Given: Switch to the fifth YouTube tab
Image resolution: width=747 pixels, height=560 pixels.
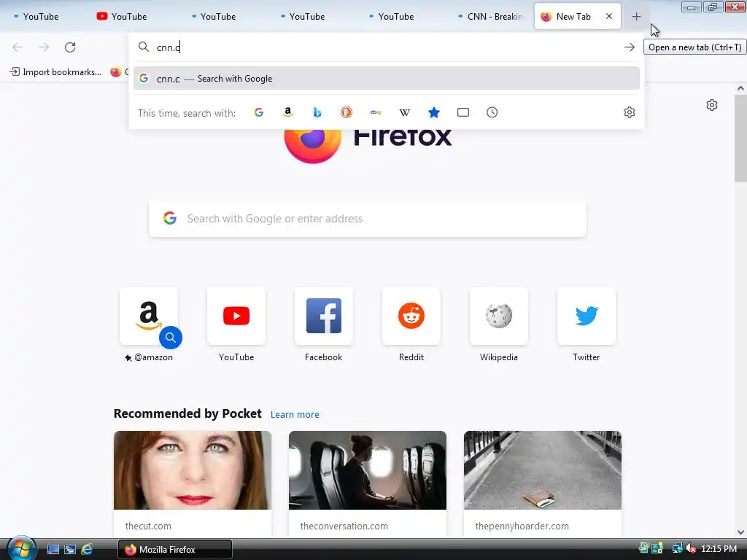Looking at the screenshot, I should point(396,17).
